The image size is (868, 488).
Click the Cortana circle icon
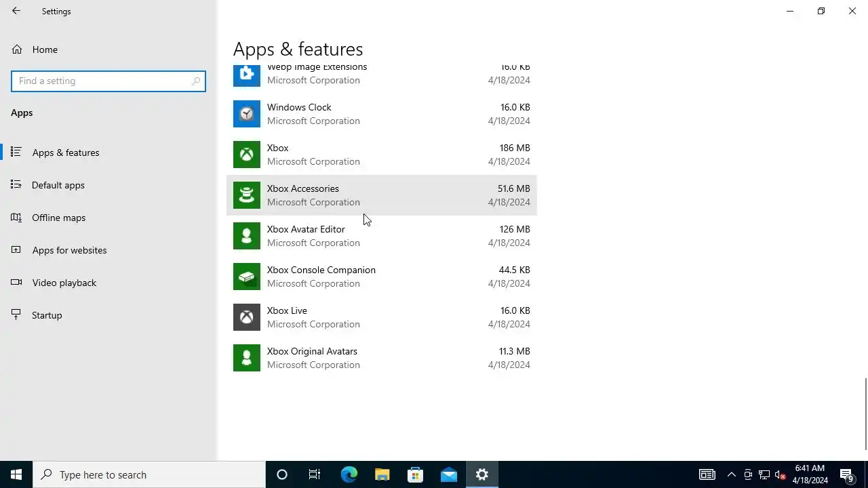[x=282, y=474]
